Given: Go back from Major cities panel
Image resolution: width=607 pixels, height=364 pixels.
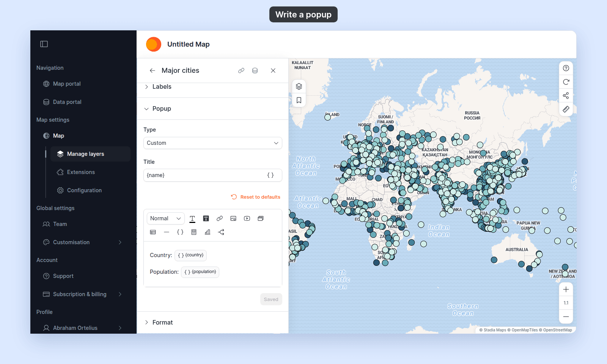Looking at the screenshot, I should [x=153, y=71].
